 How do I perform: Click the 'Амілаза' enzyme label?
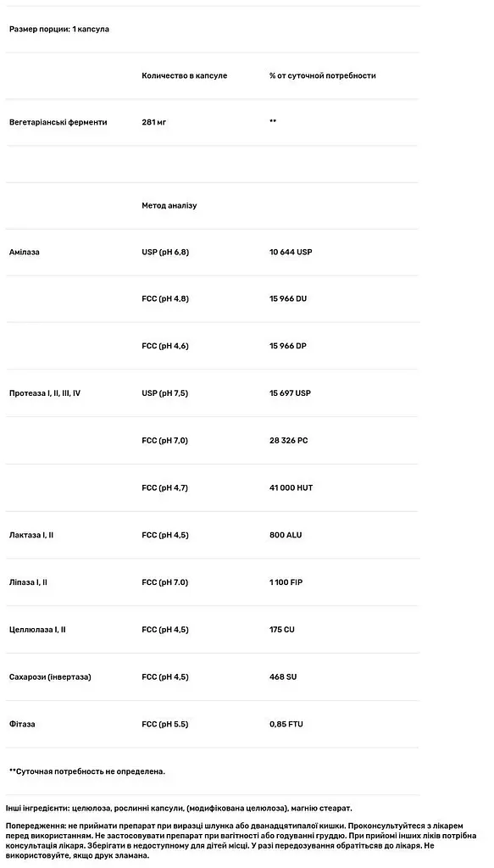coord(25,253)
